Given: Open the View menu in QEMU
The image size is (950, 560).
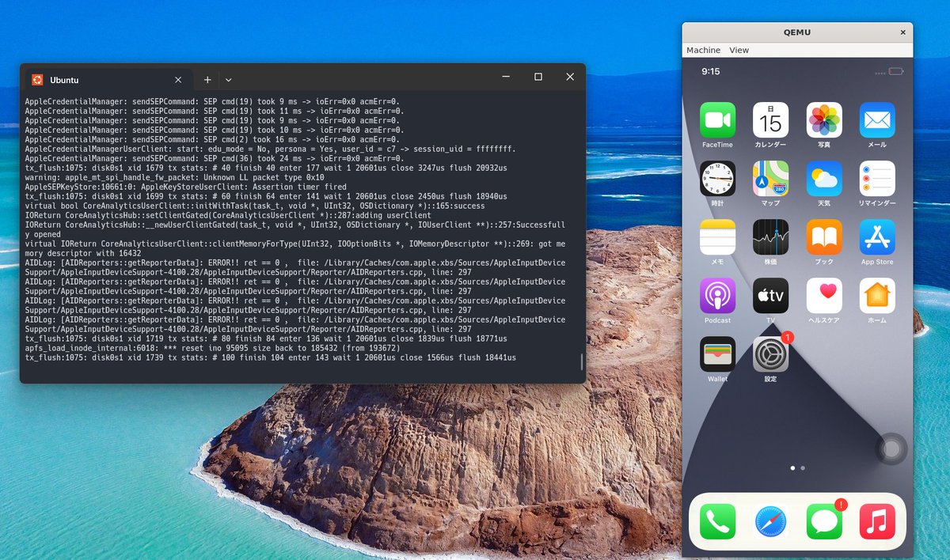Looking at the screenshot, I should [x=739, y=50].
